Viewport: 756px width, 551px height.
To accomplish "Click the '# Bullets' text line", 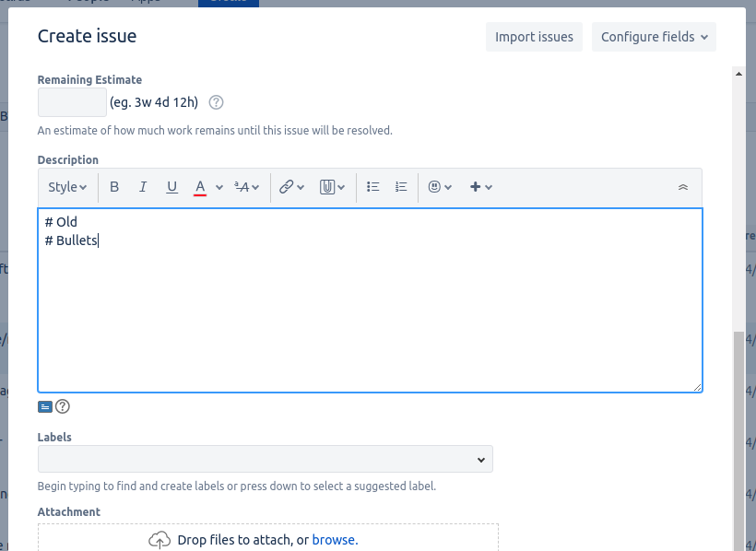I will pyautogui.click(x=71, y=240).
